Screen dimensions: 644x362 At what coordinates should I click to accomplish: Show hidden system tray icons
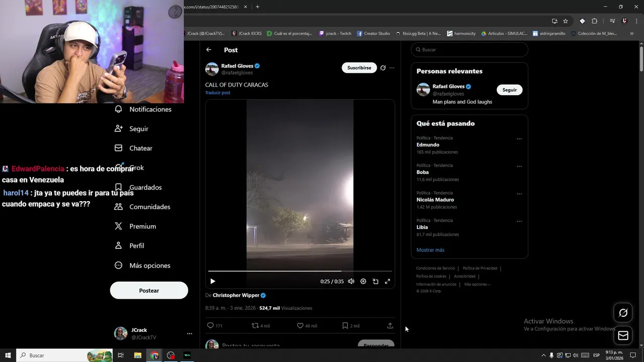543,355
